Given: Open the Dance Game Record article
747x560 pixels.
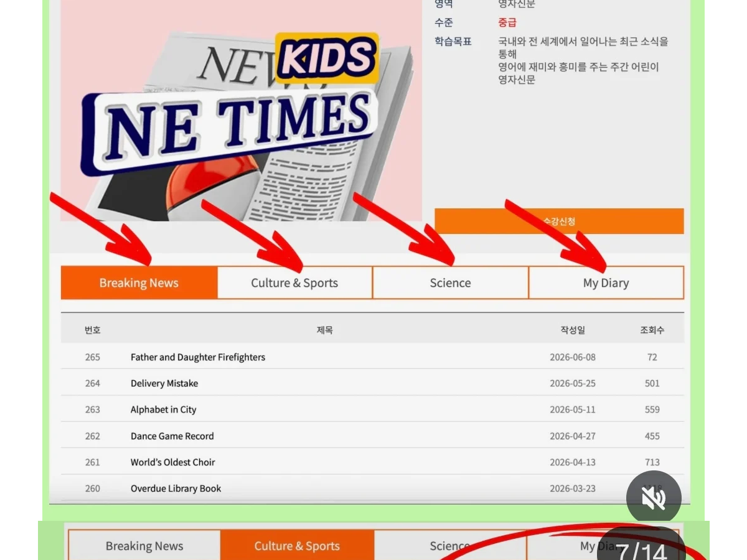Looking at the screenshot, I should 172,436.
